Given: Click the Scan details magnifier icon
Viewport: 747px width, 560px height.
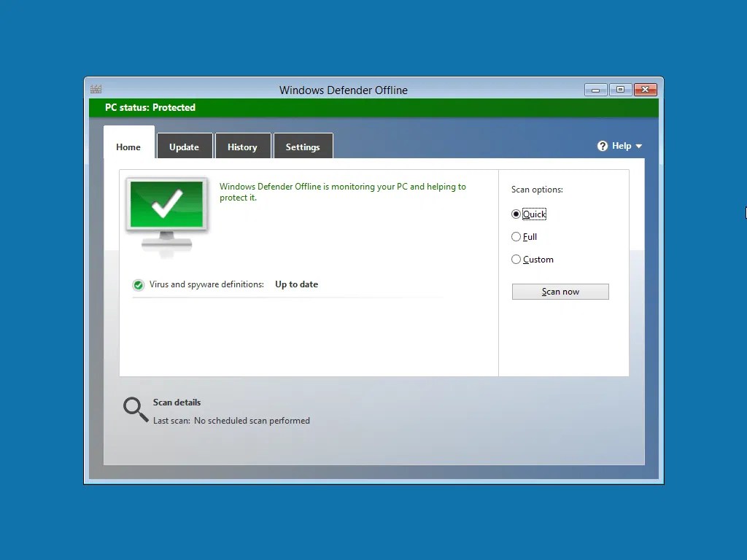Looking at the screenshot, I should [134, 409].
